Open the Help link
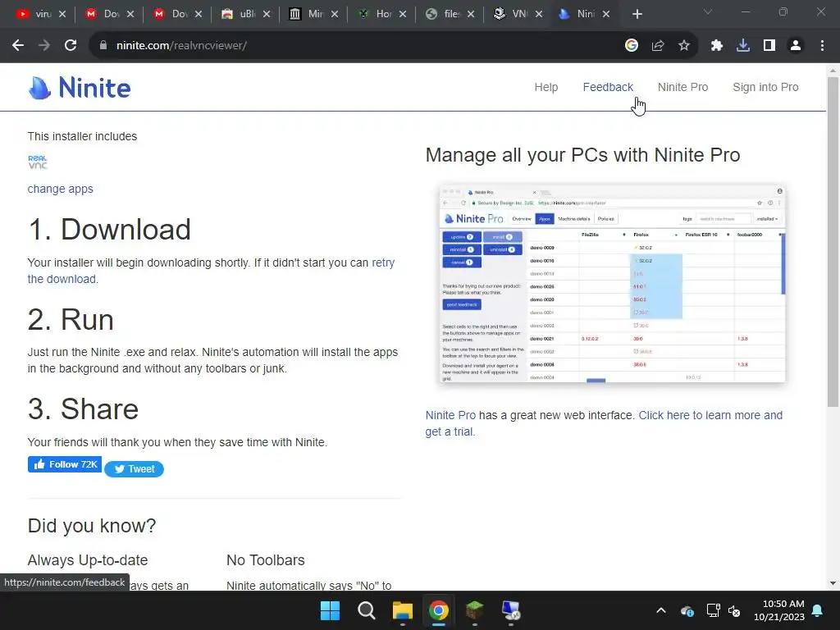840x630 pixels. [546, 87]
